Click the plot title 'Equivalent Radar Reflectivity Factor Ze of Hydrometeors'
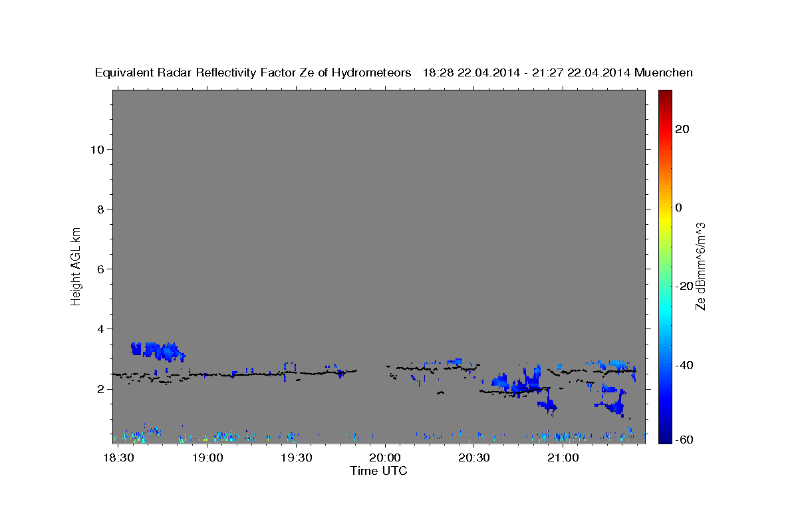This screenshot has width=798, height=532. click(253, 73)
